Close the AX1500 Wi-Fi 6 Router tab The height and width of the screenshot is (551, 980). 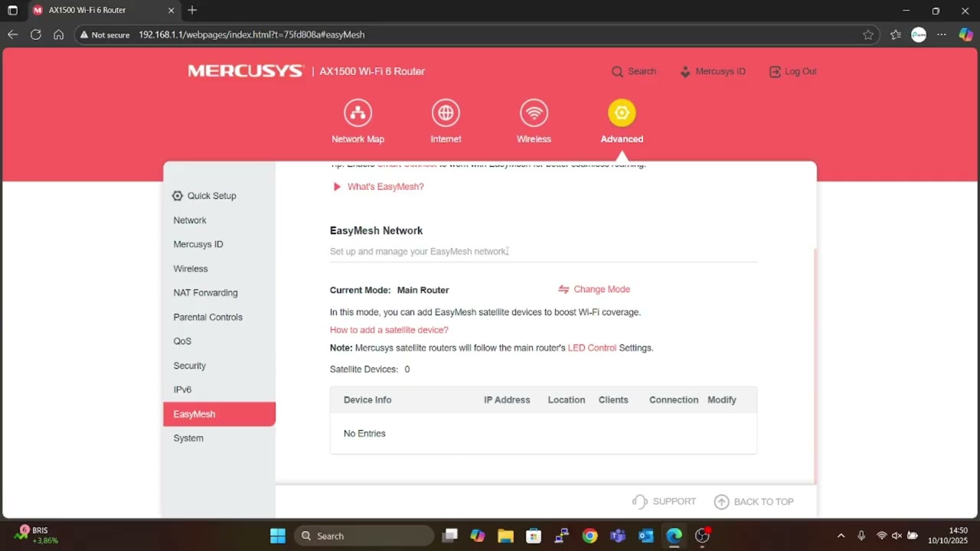[x=171, y=11]
